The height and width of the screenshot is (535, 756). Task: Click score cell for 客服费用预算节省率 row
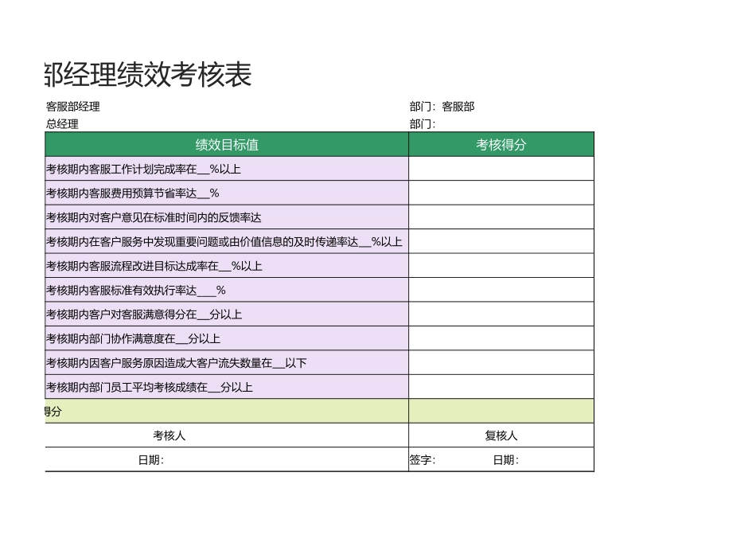click(500, 193)
